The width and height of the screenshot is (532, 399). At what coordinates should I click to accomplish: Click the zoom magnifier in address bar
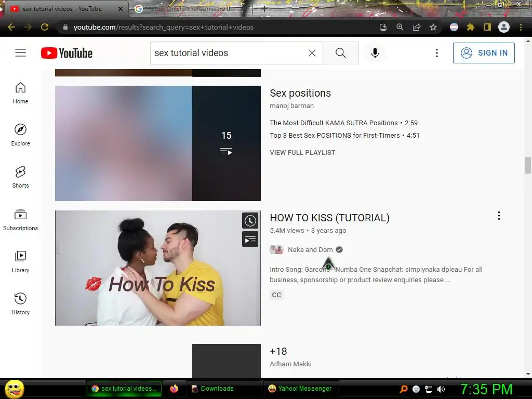click(x=400, y=27)
